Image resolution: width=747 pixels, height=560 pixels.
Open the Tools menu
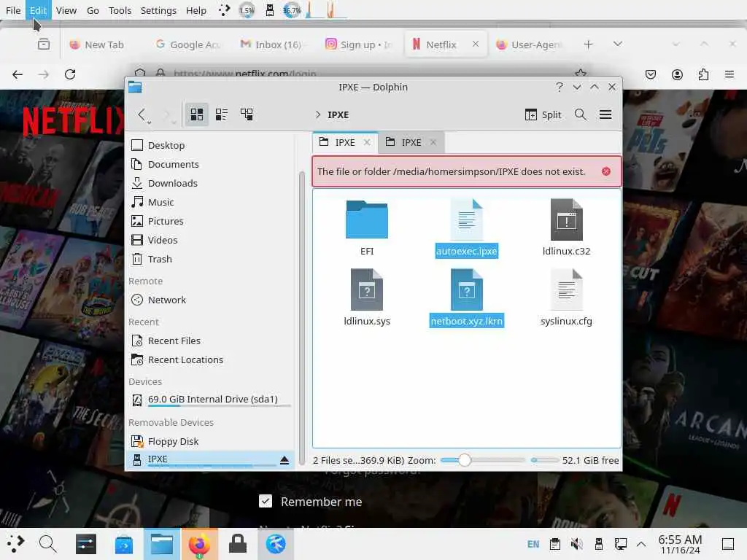(x=120, y=10)
